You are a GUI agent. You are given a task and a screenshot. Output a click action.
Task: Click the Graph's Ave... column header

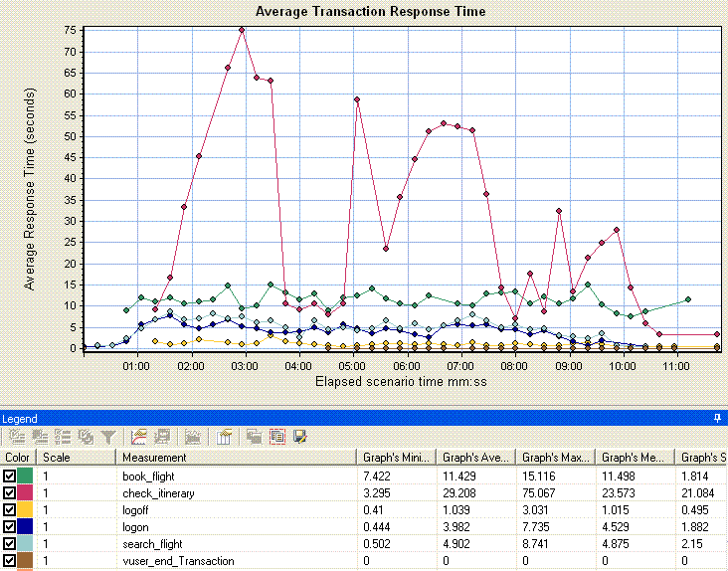tap(473, 457)
